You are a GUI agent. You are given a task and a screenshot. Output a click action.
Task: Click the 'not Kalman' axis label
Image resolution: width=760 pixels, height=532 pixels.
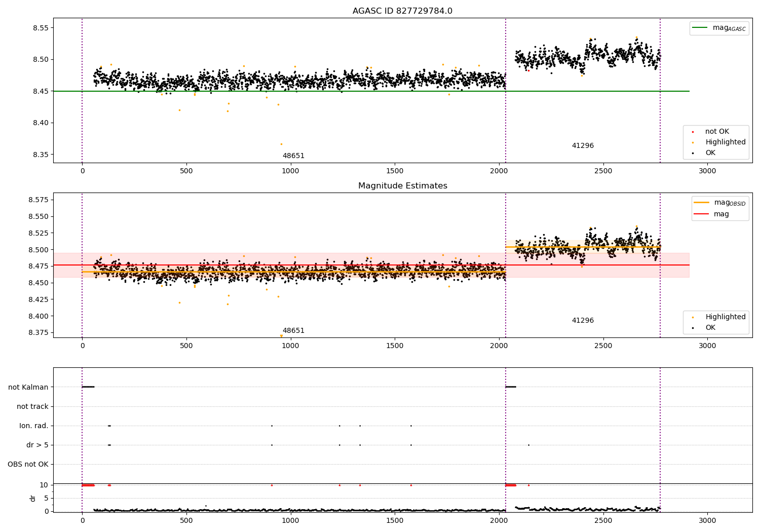coord(28,387)
